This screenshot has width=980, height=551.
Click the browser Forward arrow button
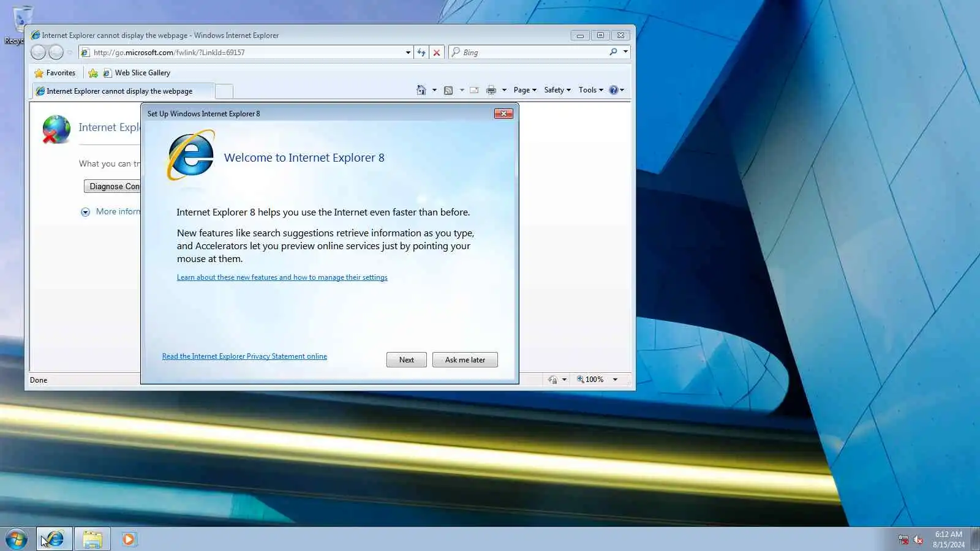pos(56,53)
